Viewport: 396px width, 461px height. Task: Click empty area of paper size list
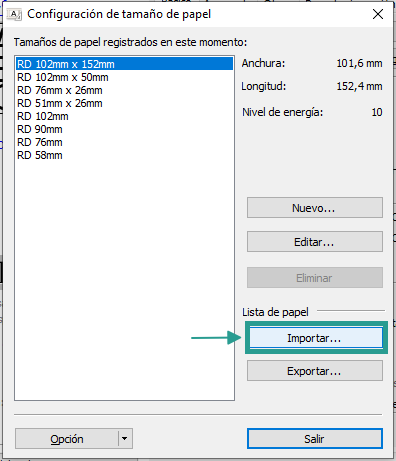coord(124,280)
